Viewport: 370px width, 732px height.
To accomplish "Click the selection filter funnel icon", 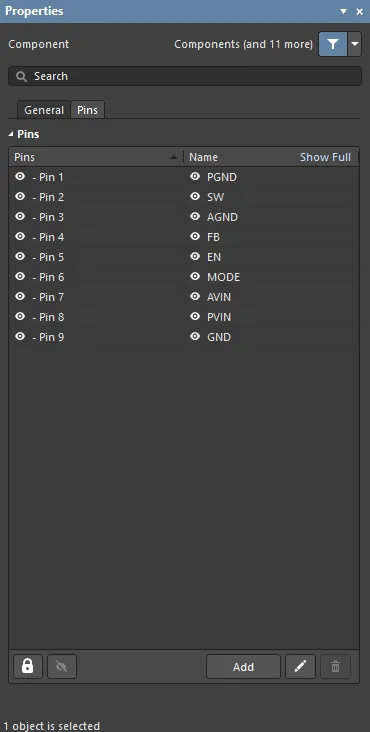I will coord(333,44).
